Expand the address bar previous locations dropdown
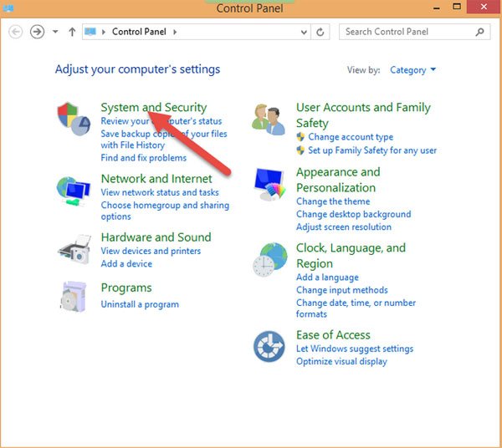 click(x=304, y=32)
